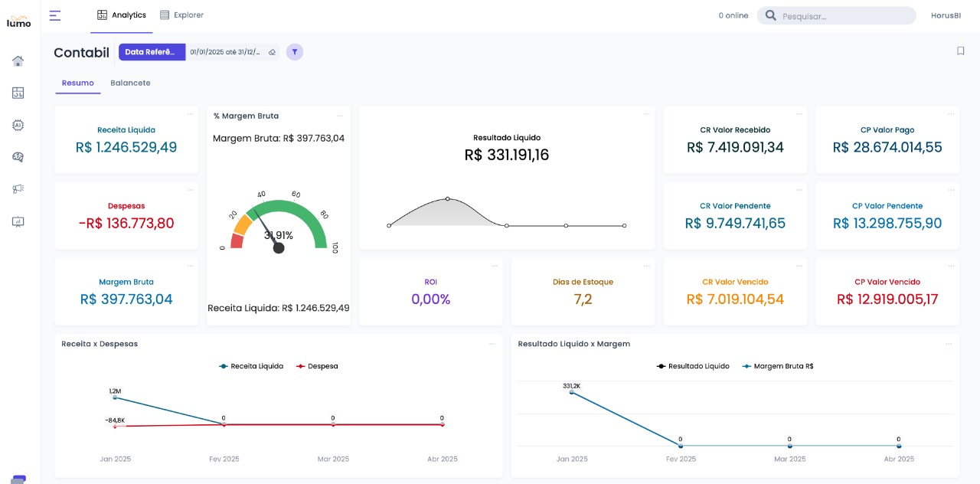Viewport: 980px width, 484px height.
Task: Open the brain icon in sidebar
Action: 18,157
